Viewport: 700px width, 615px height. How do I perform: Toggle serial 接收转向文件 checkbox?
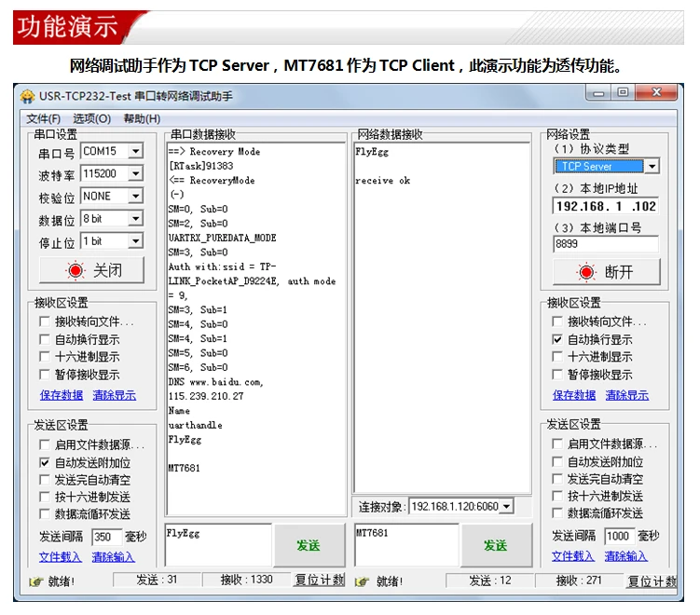(x=44, y=321)
